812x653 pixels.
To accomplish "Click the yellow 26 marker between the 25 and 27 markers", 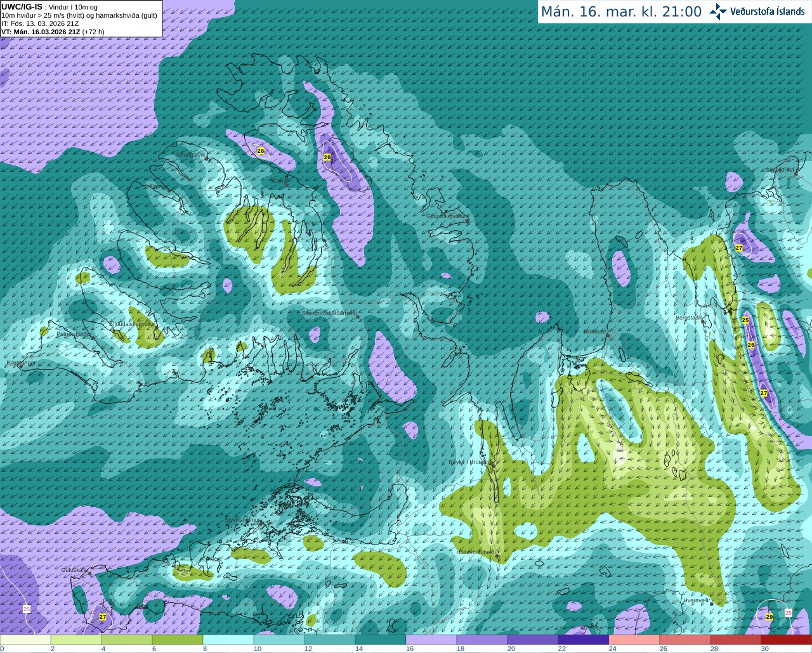I will pyautogui.click(x=751, y=345).
